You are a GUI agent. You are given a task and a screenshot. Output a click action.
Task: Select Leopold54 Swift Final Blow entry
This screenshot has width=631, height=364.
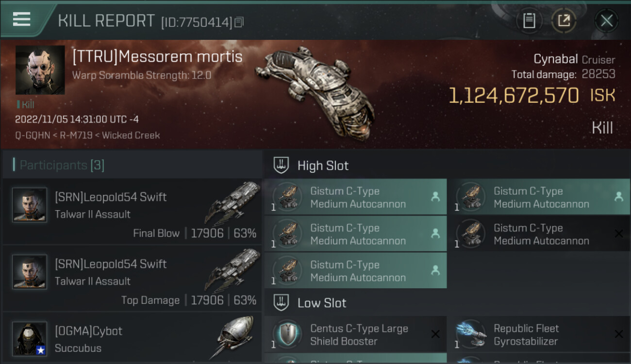click(132, 211)
